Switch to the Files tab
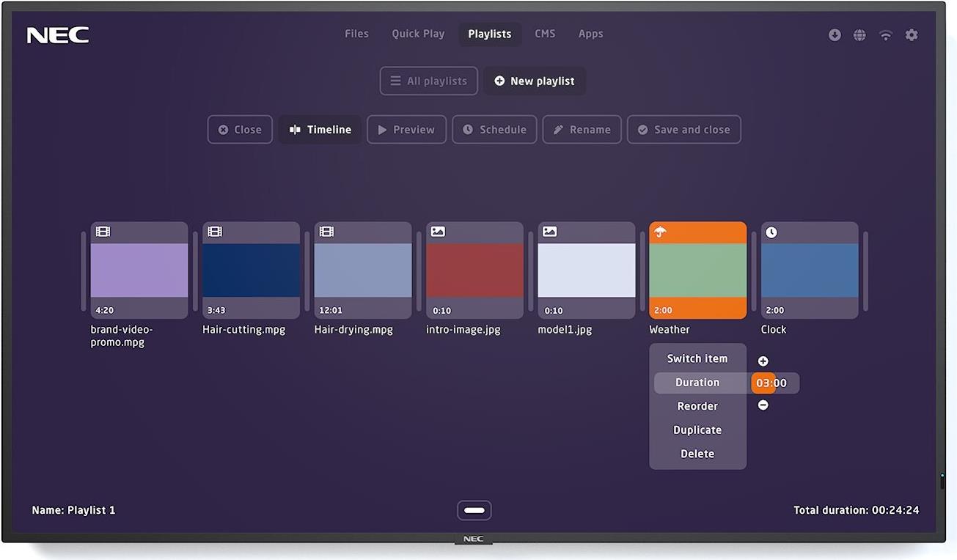This screenshot has height=560, width=957. tap(356, 34)
